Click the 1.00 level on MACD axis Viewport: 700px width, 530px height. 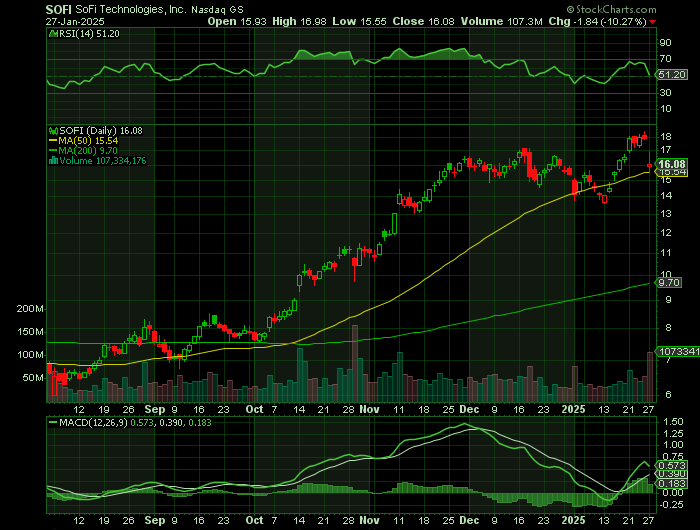[x=673, y=445]
